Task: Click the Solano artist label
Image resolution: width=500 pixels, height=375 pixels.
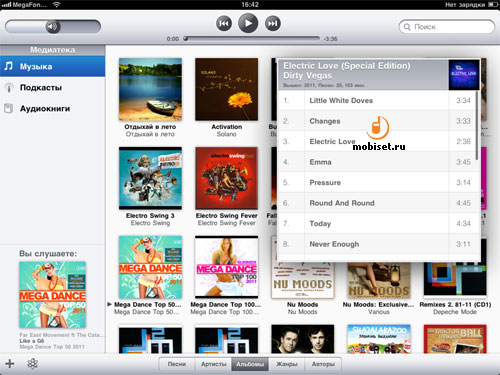Action: click(227, 134)
